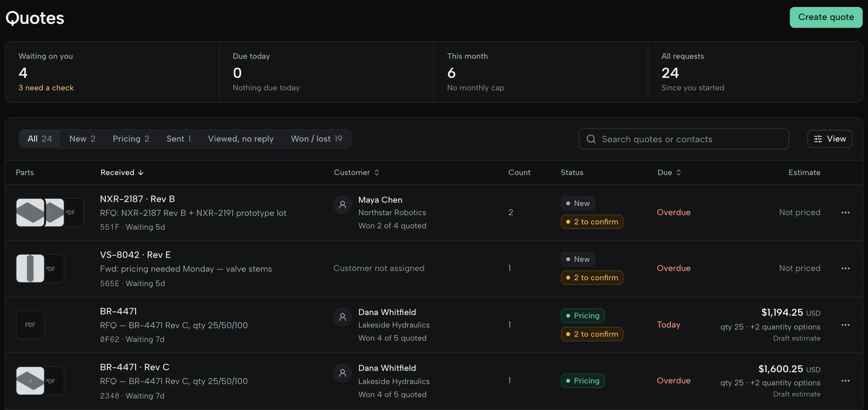Select the All 24 tab
The height and width of the screenshot is (410, 868).
pyautogui.click(x=40, y=139)
